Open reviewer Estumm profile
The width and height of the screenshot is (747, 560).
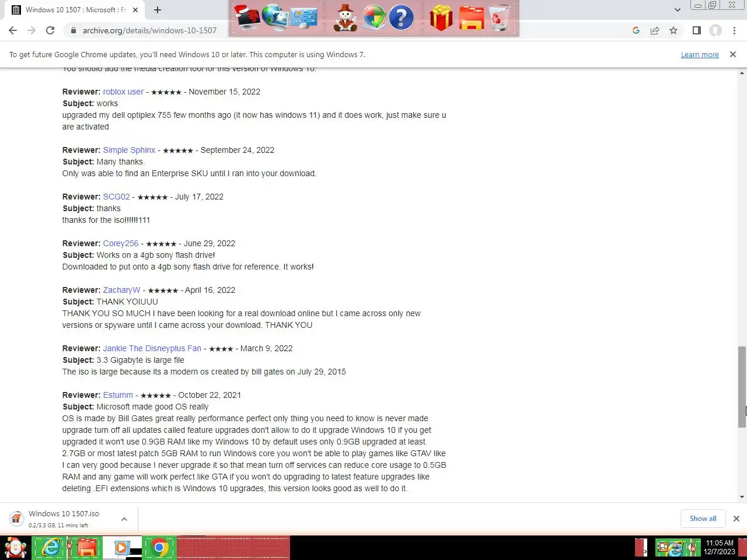tap(118, 395)
